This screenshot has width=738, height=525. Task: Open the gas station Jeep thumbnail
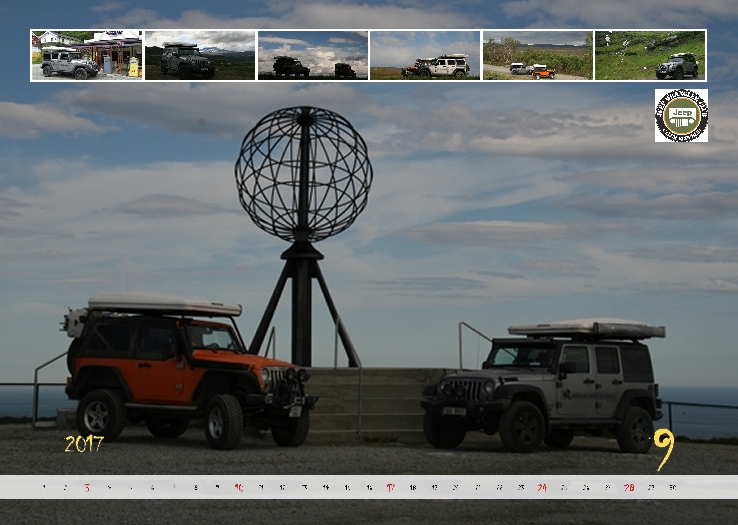tap(86, 55)
